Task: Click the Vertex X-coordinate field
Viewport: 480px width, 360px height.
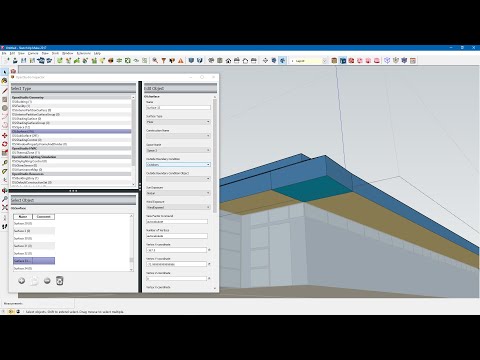Action: 176,250
